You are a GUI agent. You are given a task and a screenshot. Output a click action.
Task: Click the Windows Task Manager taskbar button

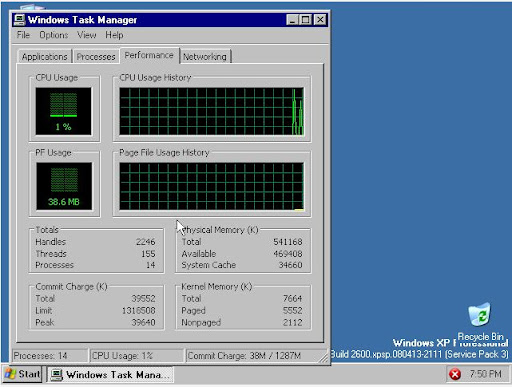point(110,375)
